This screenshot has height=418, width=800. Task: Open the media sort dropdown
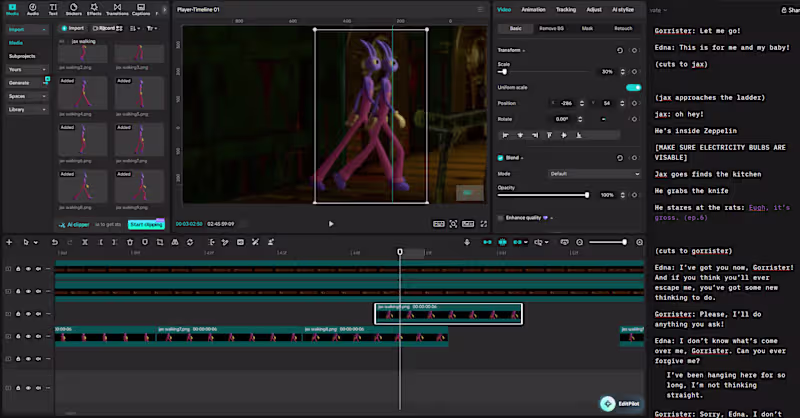click(135, 29)
